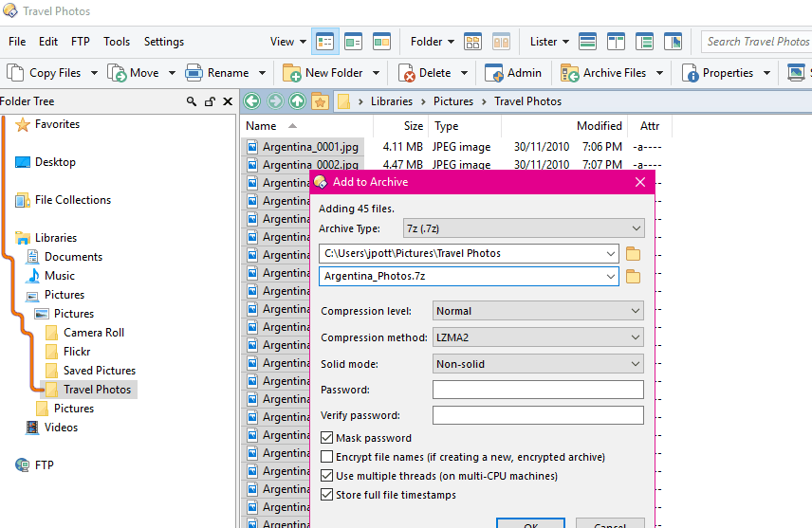Open file Properties
Image resolution: width=812 pixels, height=528 pixels.
tap(718, 73)
